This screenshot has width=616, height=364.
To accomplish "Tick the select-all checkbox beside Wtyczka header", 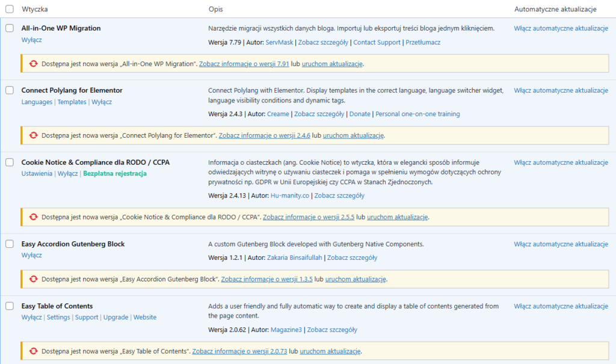I will click(x=10, y=10).
